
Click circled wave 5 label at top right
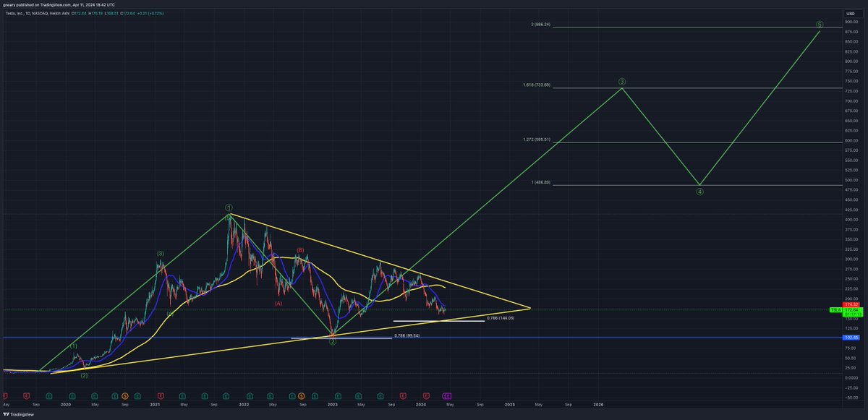pos(819,25)
